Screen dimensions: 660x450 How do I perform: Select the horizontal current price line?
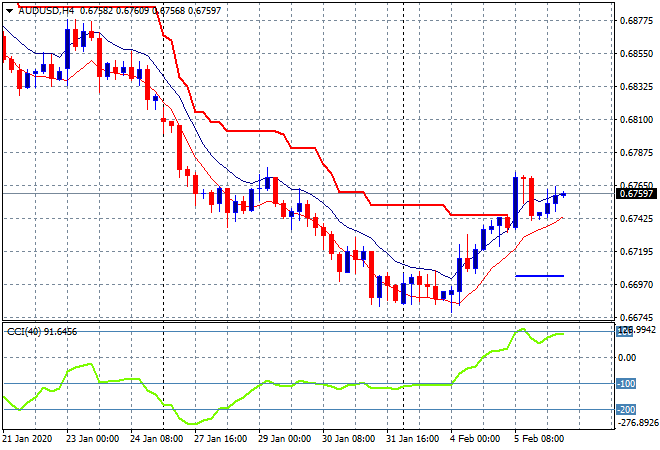point(309,194)
